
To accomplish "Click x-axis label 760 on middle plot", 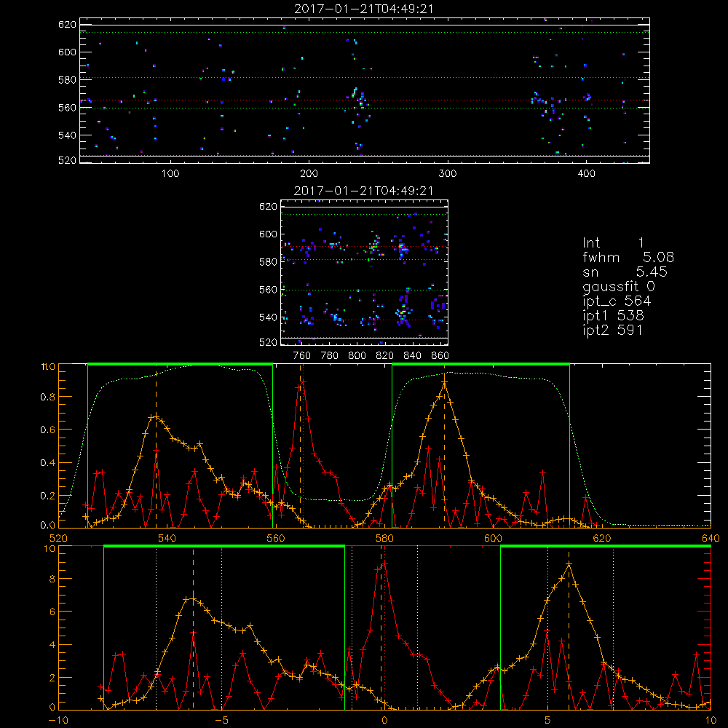I will tap(302, 356).
